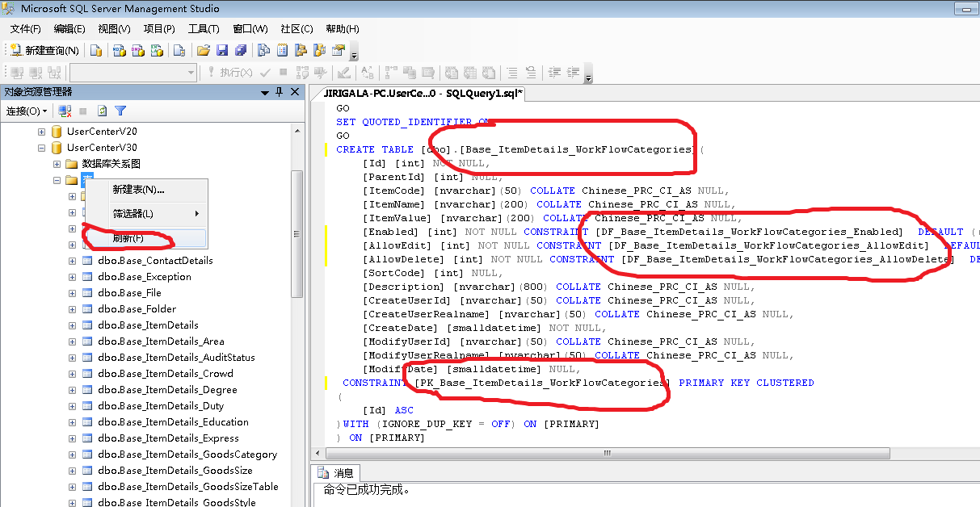This screenshot has width=980, height=507.
Task: Click the Increase Indent icon
Action: 574,72
